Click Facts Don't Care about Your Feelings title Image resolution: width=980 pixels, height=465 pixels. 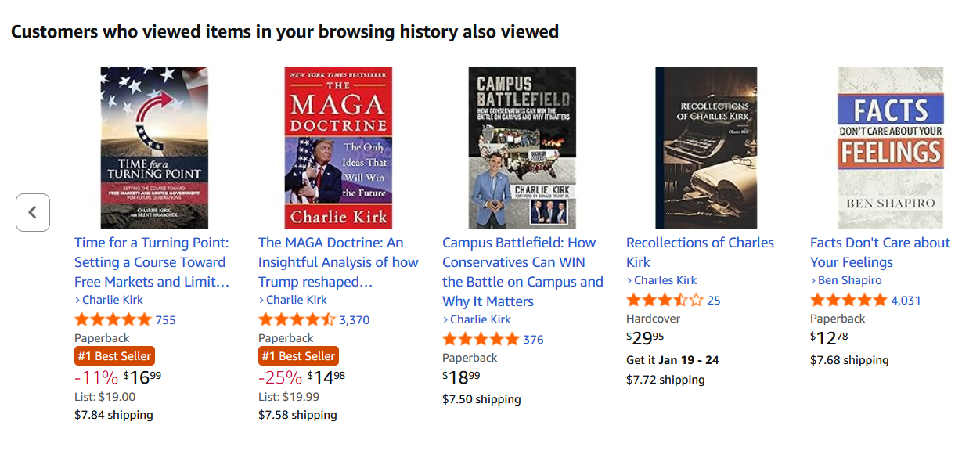click(880, 252)
